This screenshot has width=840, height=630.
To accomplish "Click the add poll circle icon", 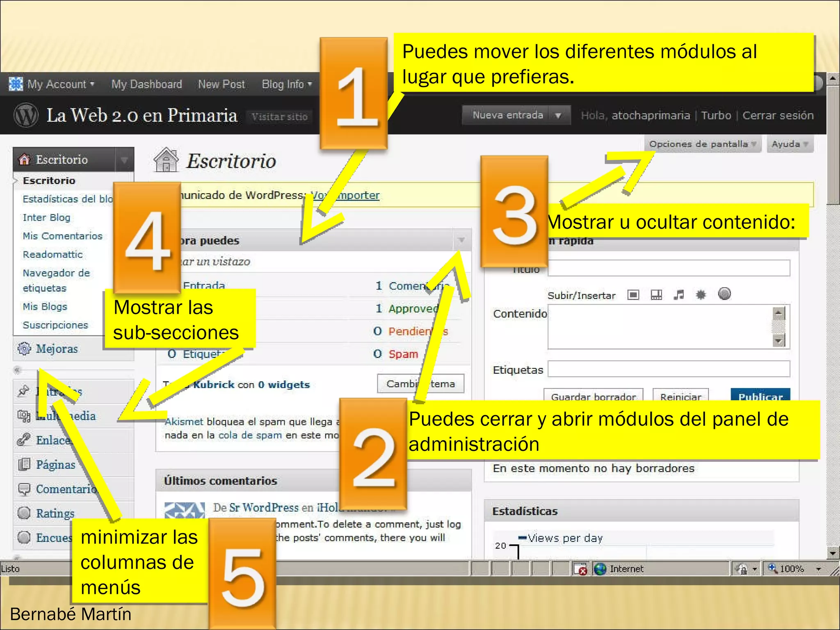I will (724, 294).
